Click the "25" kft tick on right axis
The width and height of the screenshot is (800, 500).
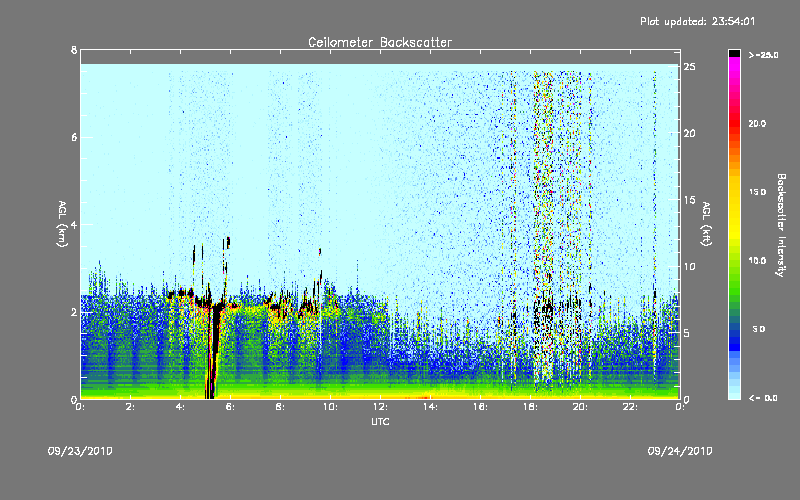tap(689, 67)
